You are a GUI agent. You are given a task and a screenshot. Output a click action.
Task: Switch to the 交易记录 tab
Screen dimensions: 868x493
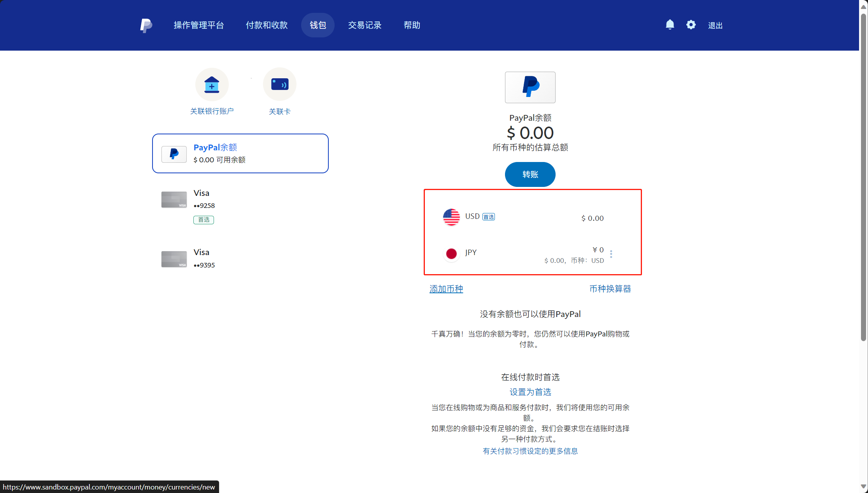point(365,25)
